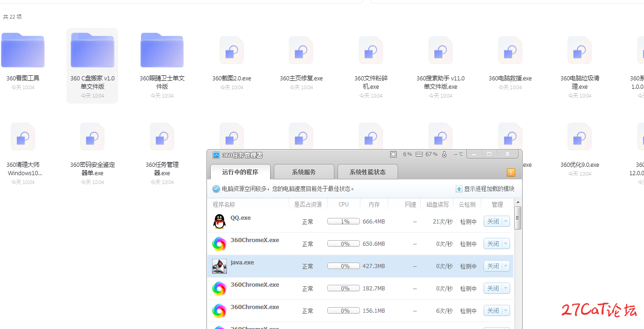Image resolution: width=644 pixels, height=329 pixels.
Task: Click the 显示进程加载的模块 link
Action: click(x=485, y=189)
